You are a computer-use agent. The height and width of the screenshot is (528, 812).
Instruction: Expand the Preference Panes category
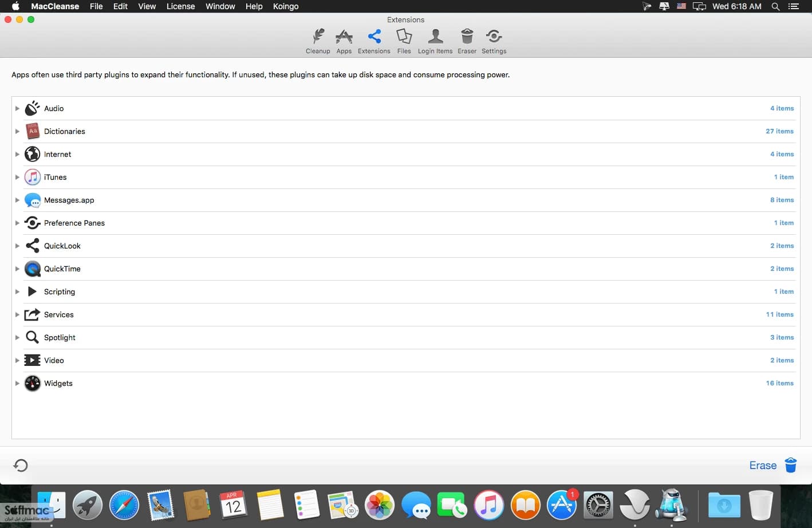tap(17, 223)
